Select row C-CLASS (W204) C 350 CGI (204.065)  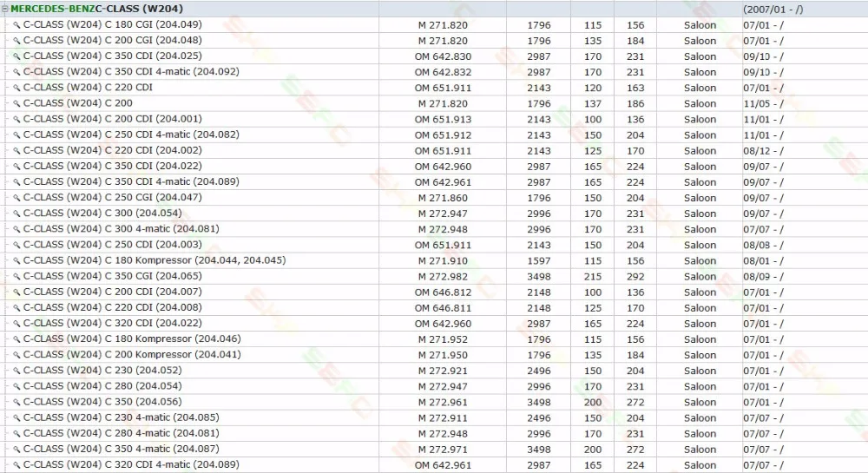[x=434, y=276]
